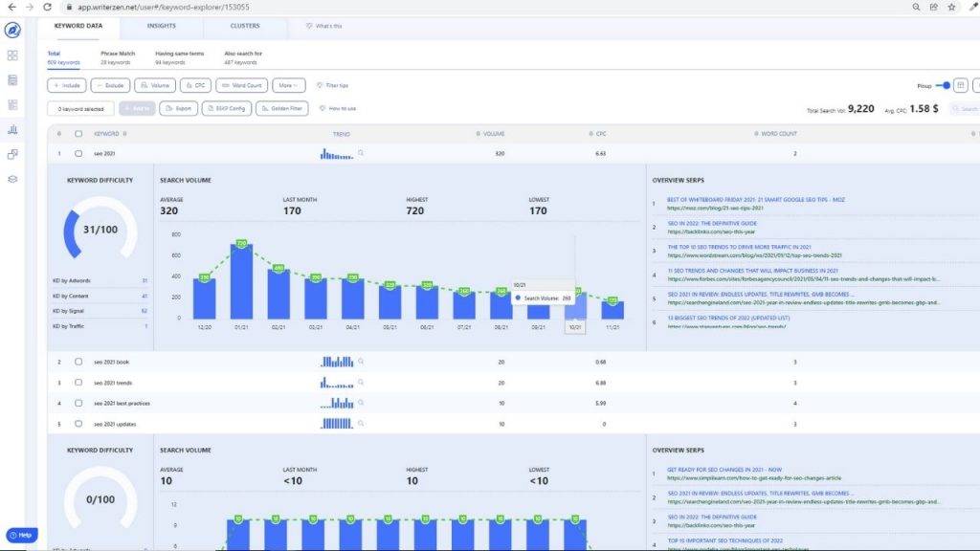Screen dimensions: 980x551
Task: Click the sort icon on WORD COUNT column
Action: click(x=756, y=134)
